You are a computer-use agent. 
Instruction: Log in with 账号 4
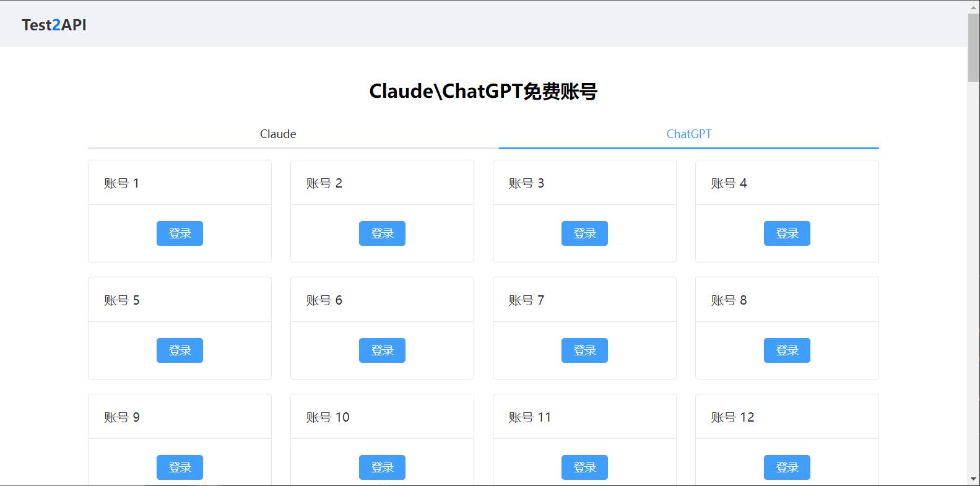787,233
